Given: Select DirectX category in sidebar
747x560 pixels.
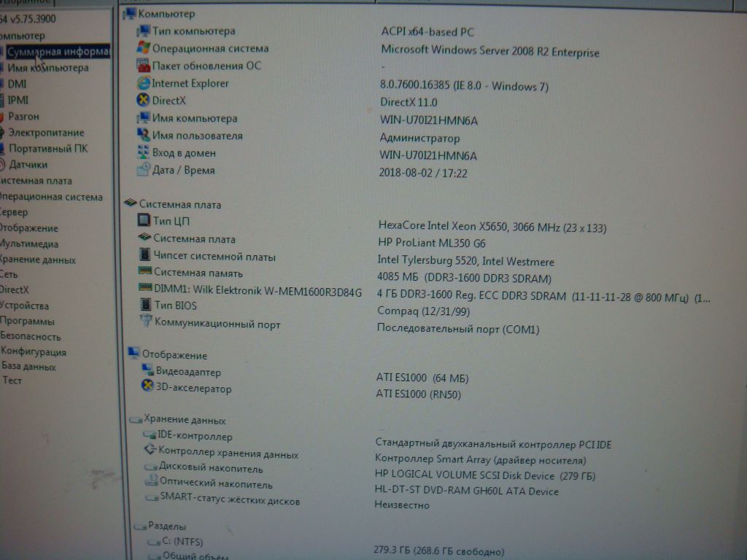Looking at the screenshot, I should (15, 289).
